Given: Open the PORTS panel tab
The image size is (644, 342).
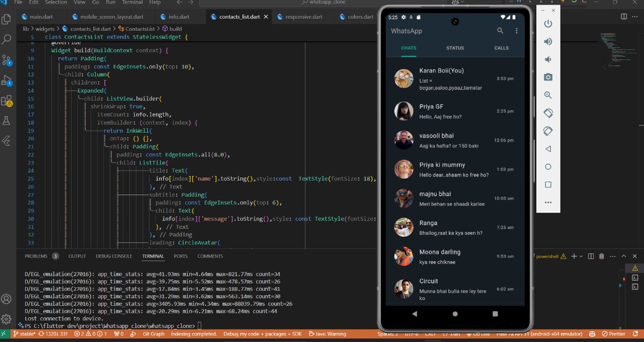Looking at the screenshot, I should pyautogui.click(x=181, y=256).
